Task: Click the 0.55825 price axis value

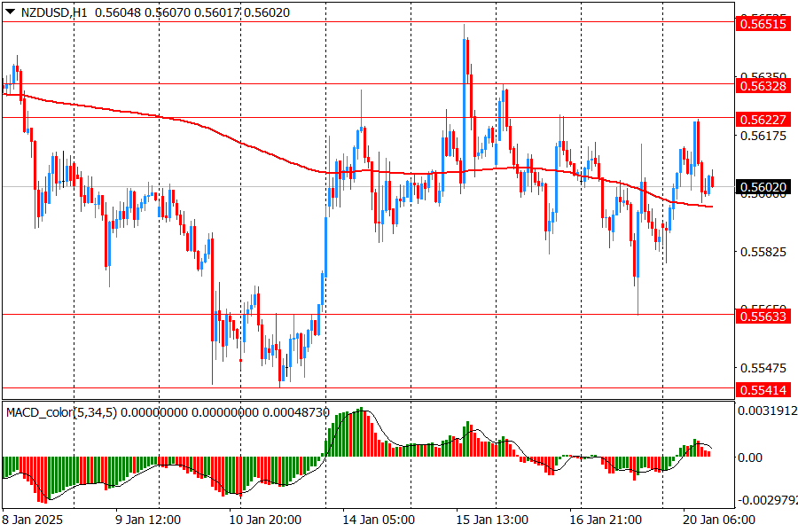Action: point(763,252)
